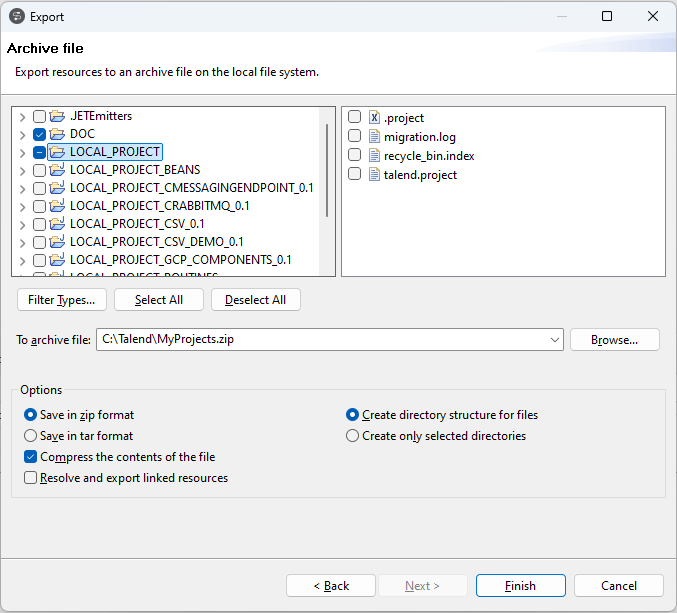Expand the LOCAL_PROJECT_CRABBITMQ_0.1 node

[22, 206]
